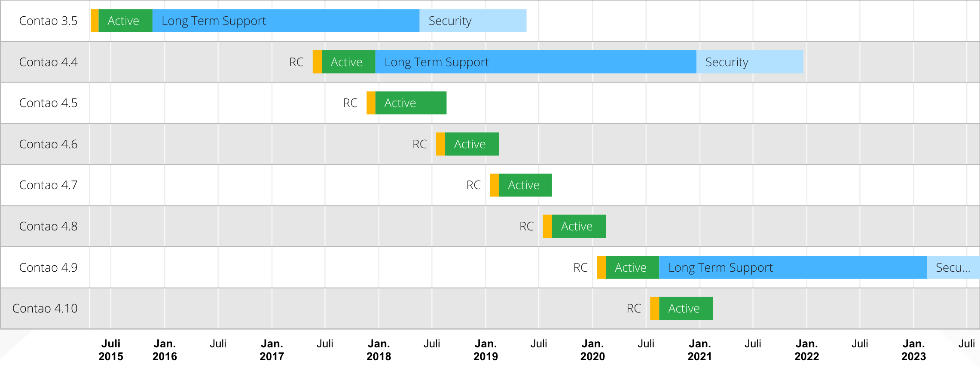Screen dimensions: 980x377
Task: Click the Jan. 2022 axis label
Action: pyautogui.click(x=807, y=350)
